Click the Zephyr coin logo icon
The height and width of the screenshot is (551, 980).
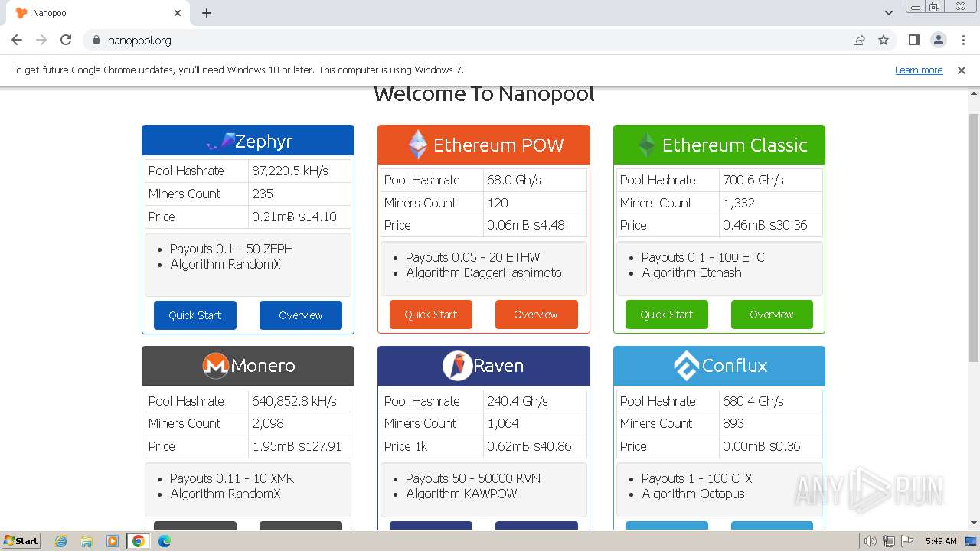coord(220,142)
